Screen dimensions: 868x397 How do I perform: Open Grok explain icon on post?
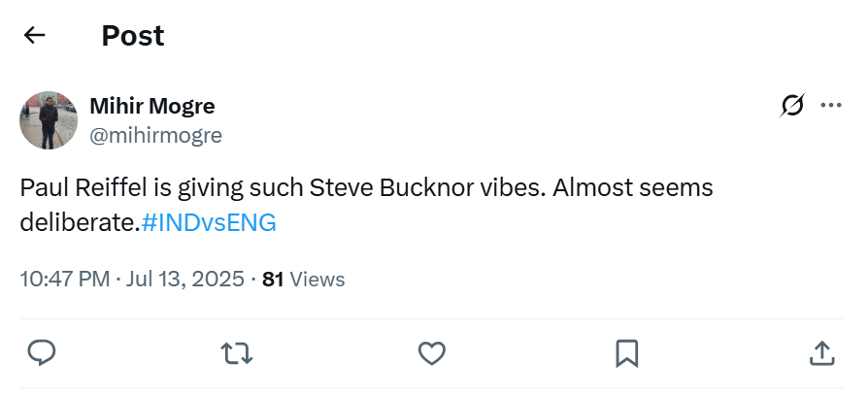click(792, 106)
